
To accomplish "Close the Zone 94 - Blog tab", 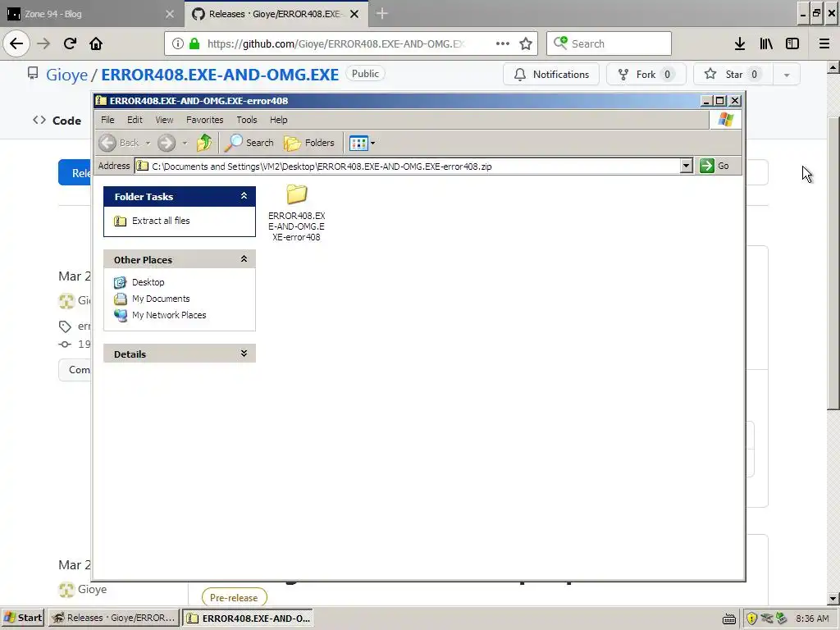I will tap(170, 14).
